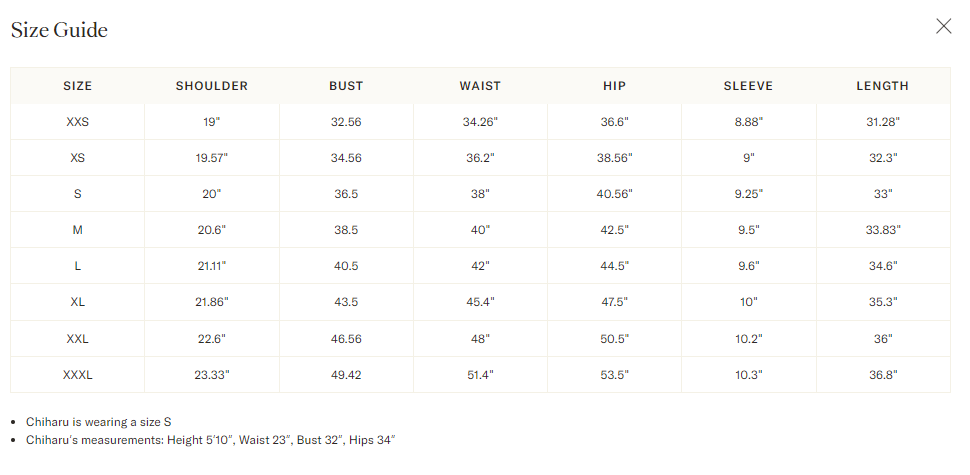
Task: Click the SLEEVE column header
Action: point(749,86)
